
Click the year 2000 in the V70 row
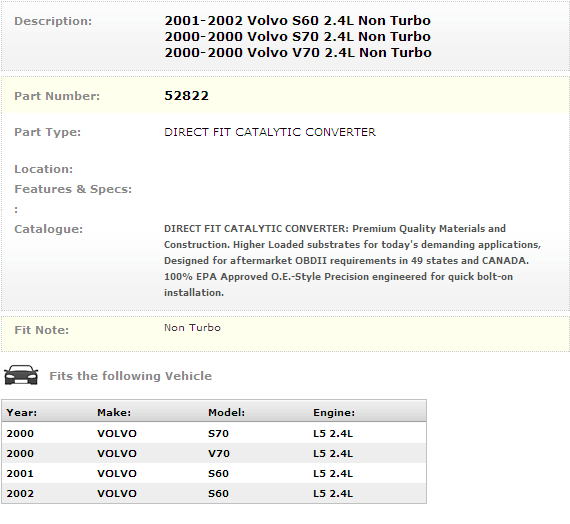click(x=20, y=453)
